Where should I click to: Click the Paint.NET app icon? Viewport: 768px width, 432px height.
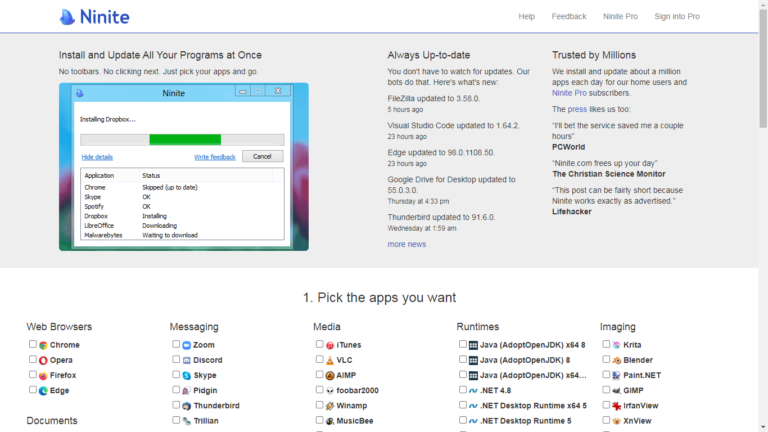(617, 376)
